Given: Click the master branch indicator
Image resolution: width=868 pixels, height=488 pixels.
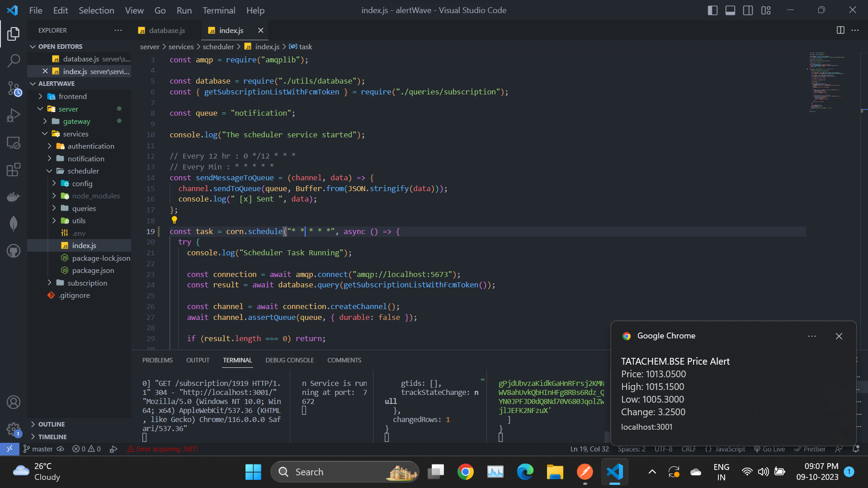Looking at the screenshot, I should [38, 449].
